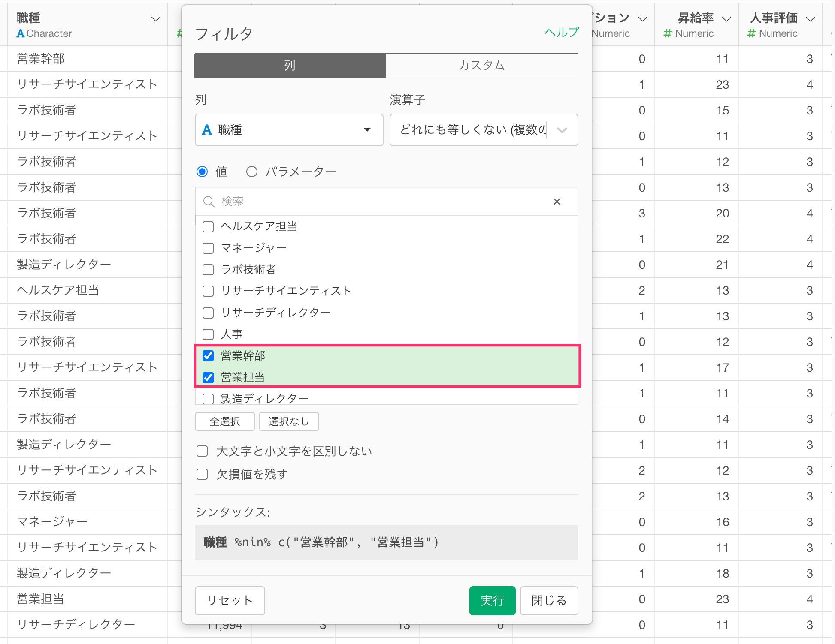835x644 pixels.
Task: Open the 列 column dropdown showing 職種
Action: [289, 130]
